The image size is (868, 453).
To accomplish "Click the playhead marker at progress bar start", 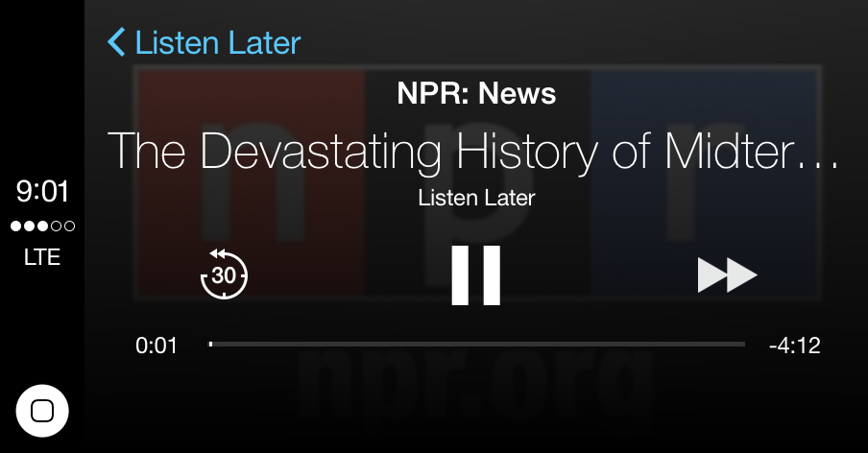I will (211, 344).
